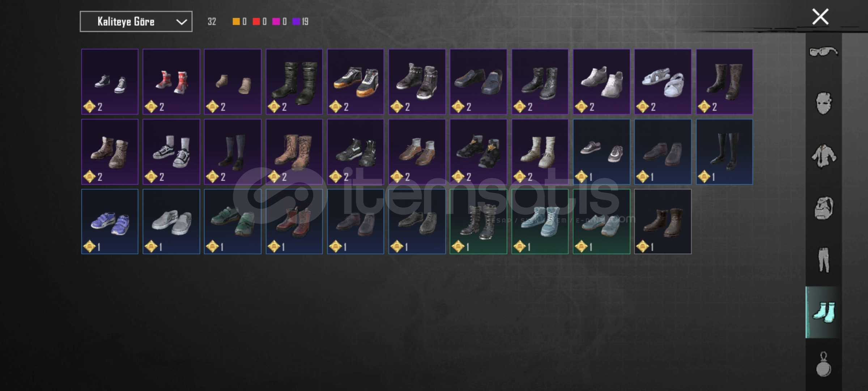Open the glasses category in sidebar
868x391 pixels.
[824, 52]
